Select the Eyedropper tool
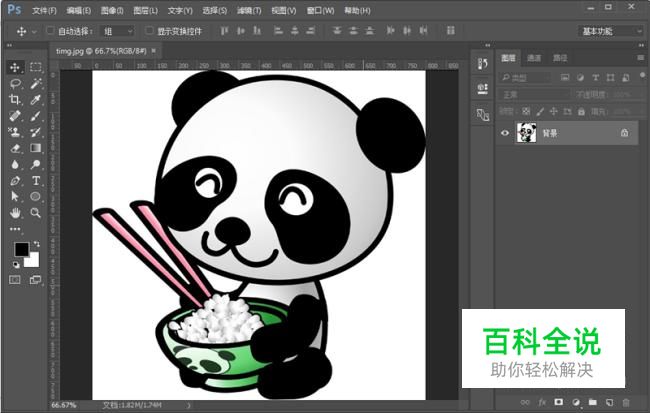The image size is (650, 413). click(x=36, y=100)
